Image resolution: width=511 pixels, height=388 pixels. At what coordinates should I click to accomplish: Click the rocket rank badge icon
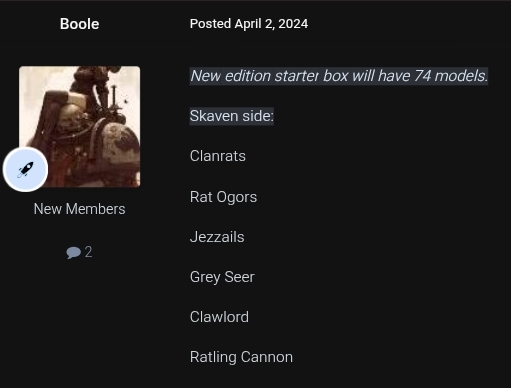(25, 169)
